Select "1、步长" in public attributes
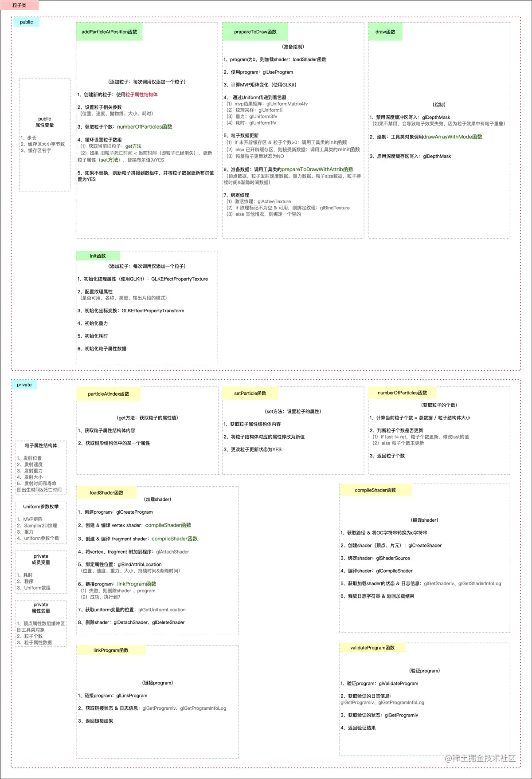Image resolution: width=532 pixels, height=779 pixels. point(28,138)
